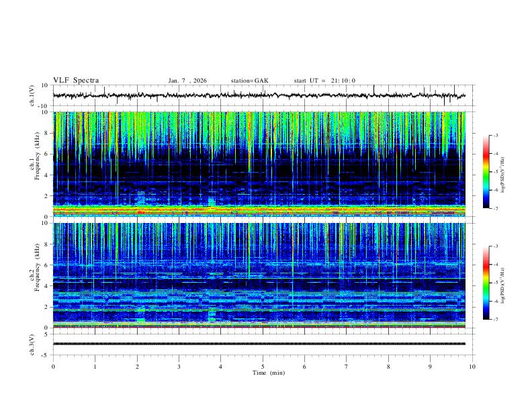The width and height of the screenshot is (532, 411).
Task: Click inside the ch.2 spectrogram panel
Action: click(259, 275)
